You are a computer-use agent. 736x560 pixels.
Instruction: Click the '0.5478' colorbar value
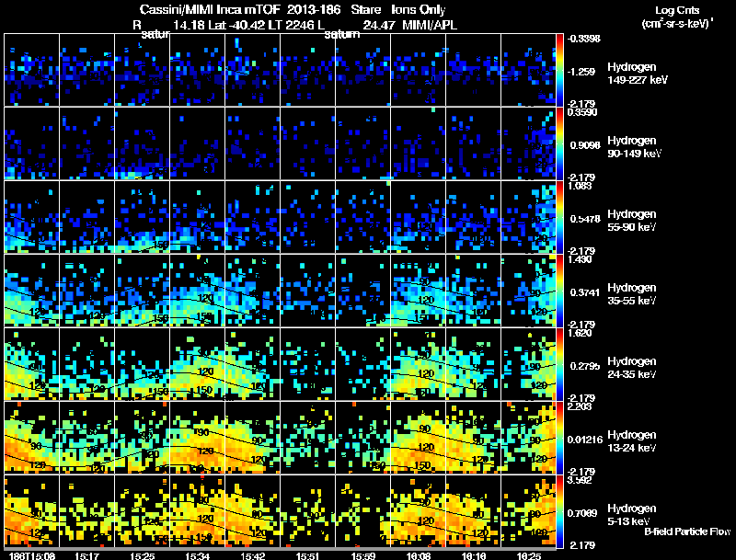pyautogui.click(x=585, y=219)
